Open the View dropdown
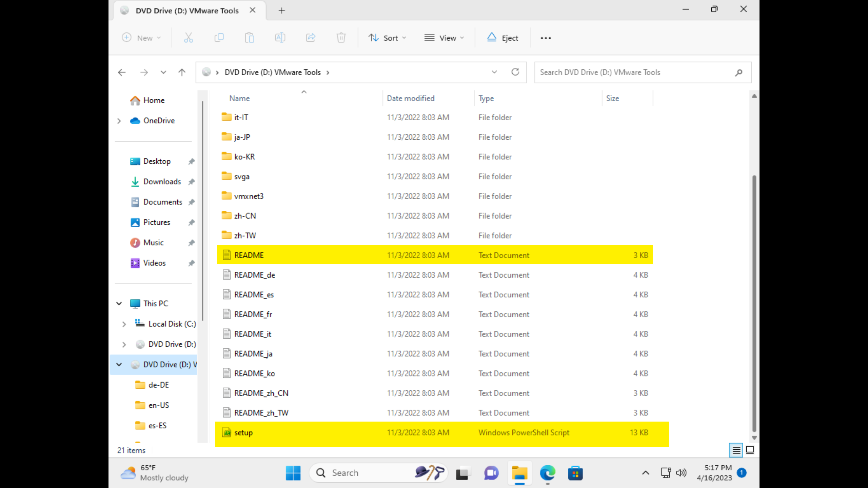The width and height of the screenshot is (868, 488). click(445, 38)
